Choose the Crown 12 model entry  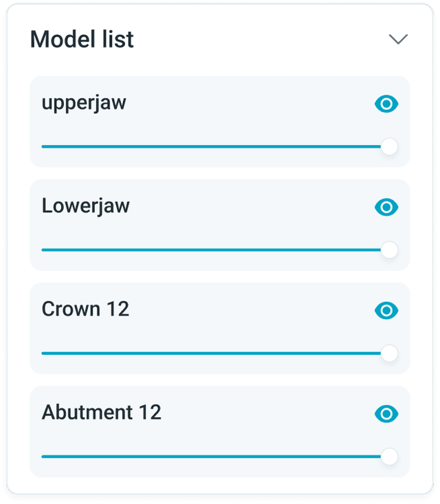pos(85,309)
